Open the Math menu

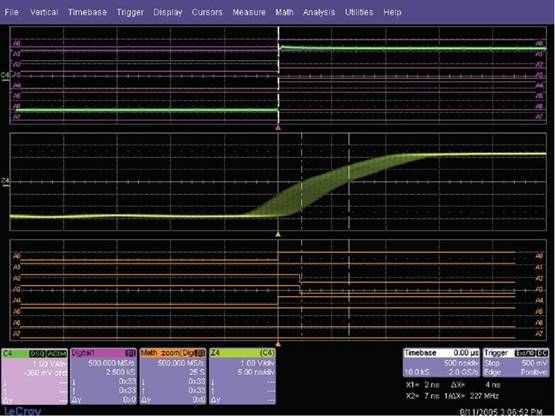284,12
